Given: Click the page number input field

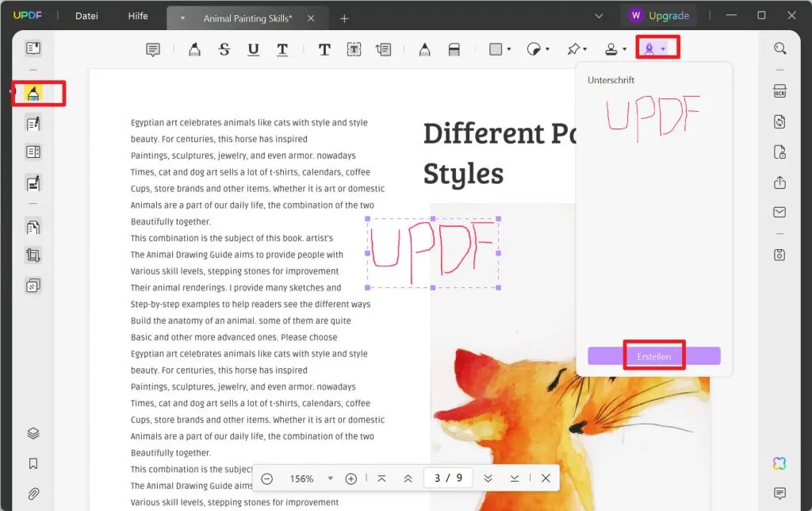Looking at the screenshot, I should (448, 478).
